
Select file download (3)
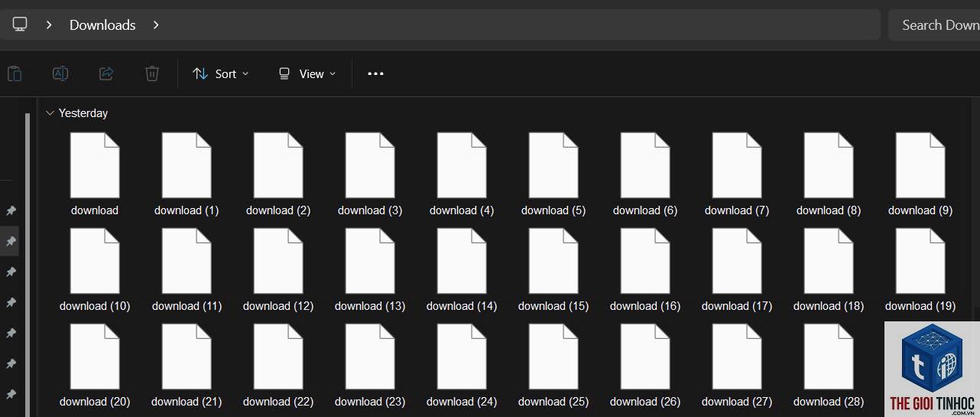pos(370,174)
